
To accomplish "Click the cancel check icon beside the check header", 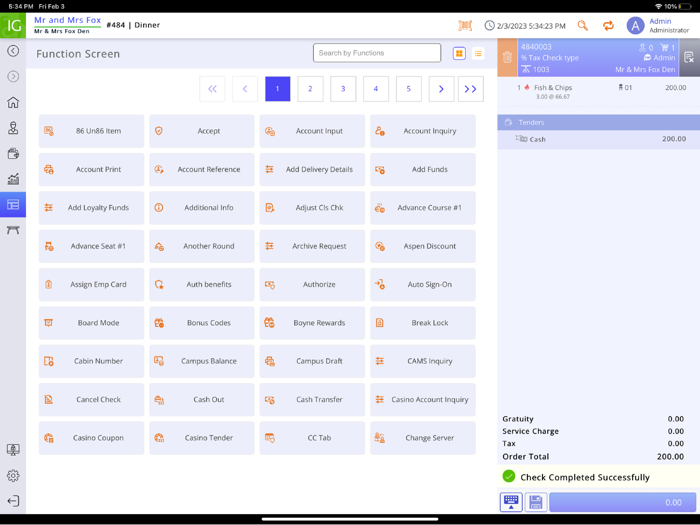I will click(689, 58).
